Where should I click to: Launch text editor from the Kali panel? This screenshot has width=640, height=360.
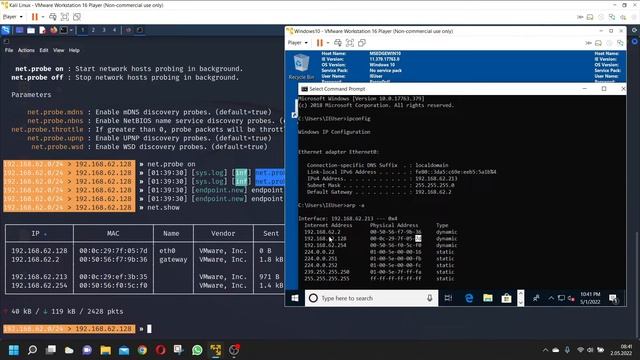(42, 30)
